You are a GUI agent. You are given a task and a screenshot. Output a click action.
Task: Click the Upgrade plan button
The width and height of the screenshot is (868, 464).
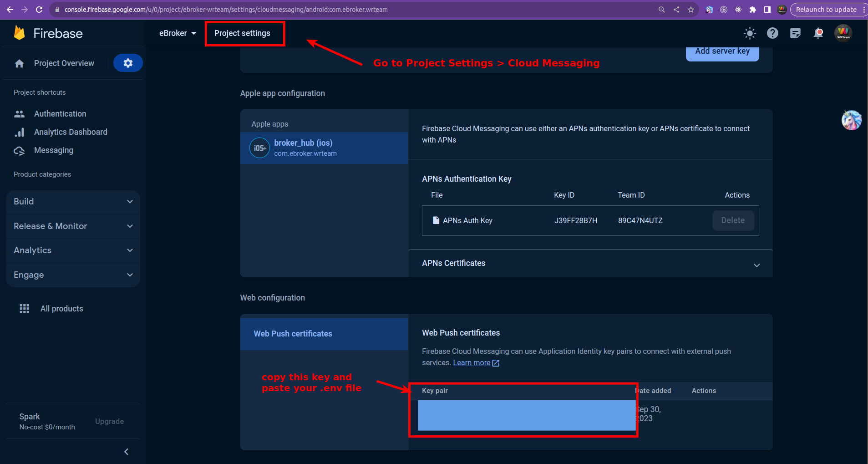pyautogui.click(x=109, y=422)
